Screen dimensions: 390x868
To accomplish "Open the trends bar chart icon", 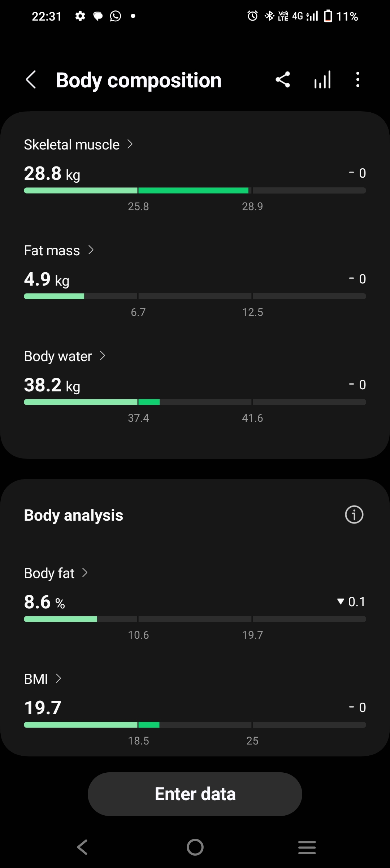I will [x=322, y=79].
